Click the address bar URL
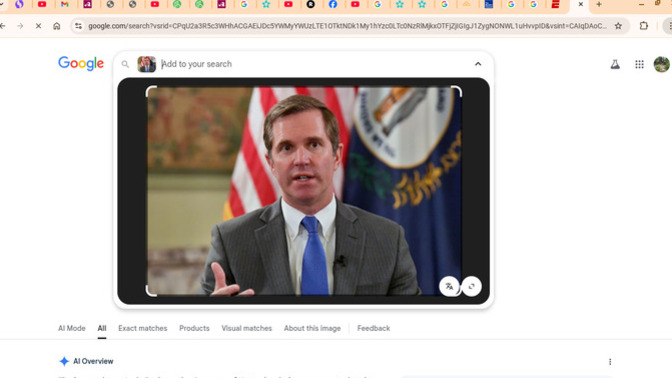The height and width of the screenshot is (378, 672). (x=347, y=26)
